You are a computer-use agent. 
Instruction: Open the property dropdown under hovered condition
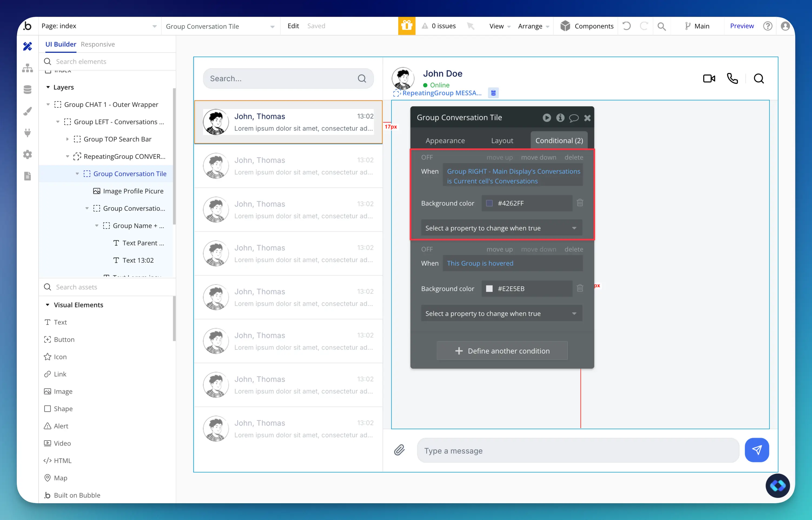501,313
